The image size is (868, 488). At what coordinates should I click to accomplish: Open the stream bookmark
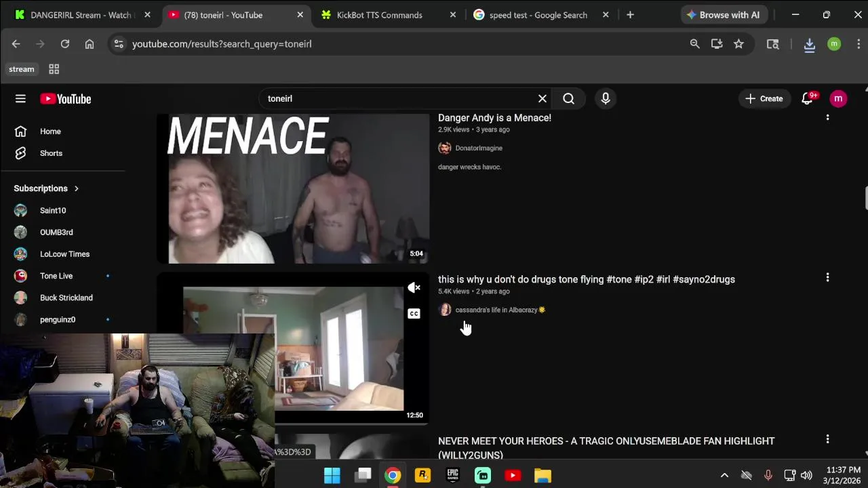pos(22,69)
